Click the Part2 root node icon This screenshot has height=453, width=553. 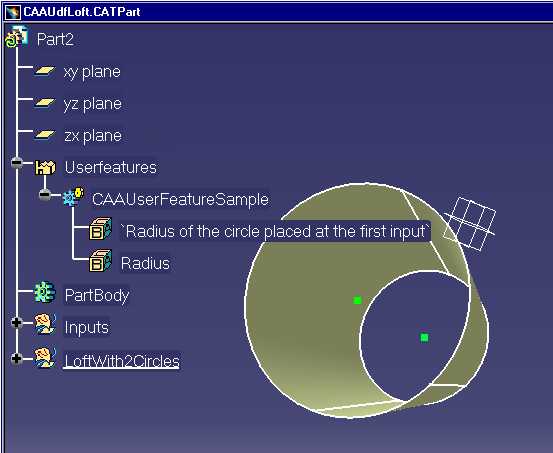coord(16,37)
